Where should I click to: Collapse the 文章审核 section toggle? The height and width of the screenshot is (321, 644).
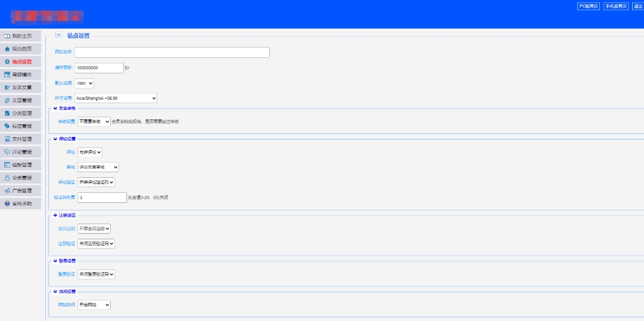(x=55, y=108)
